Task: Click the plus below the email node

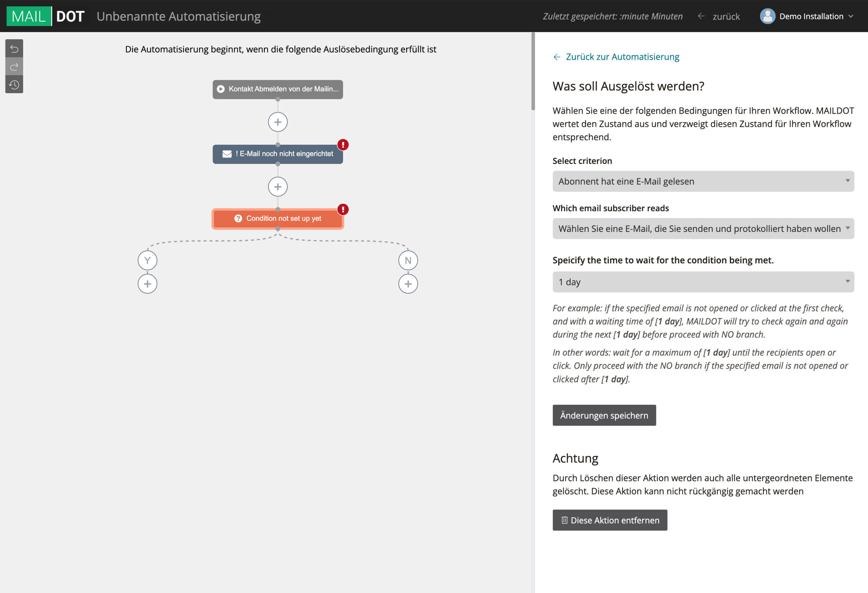Action: tap(277, 187)
